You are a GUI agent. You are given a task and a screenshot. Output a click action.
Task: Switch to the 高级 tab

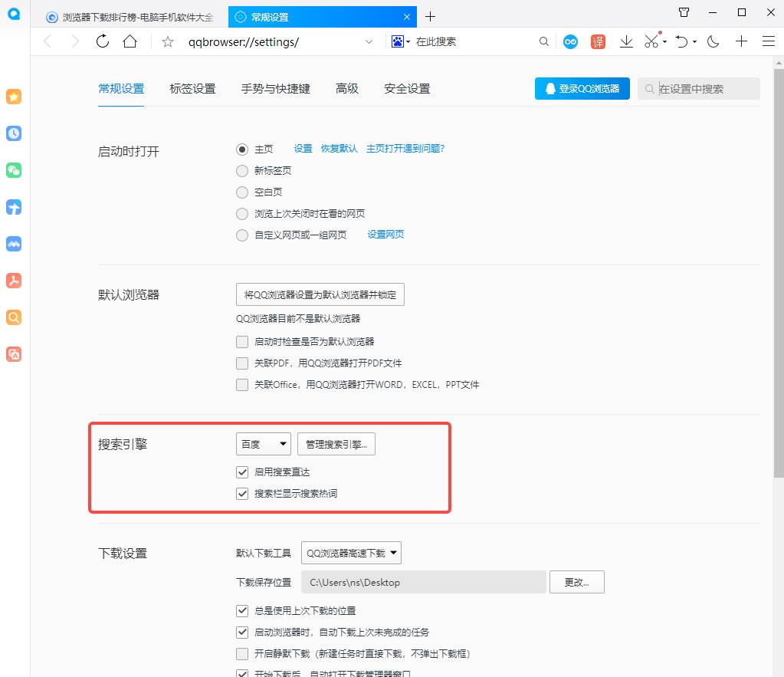click(347, 89)
